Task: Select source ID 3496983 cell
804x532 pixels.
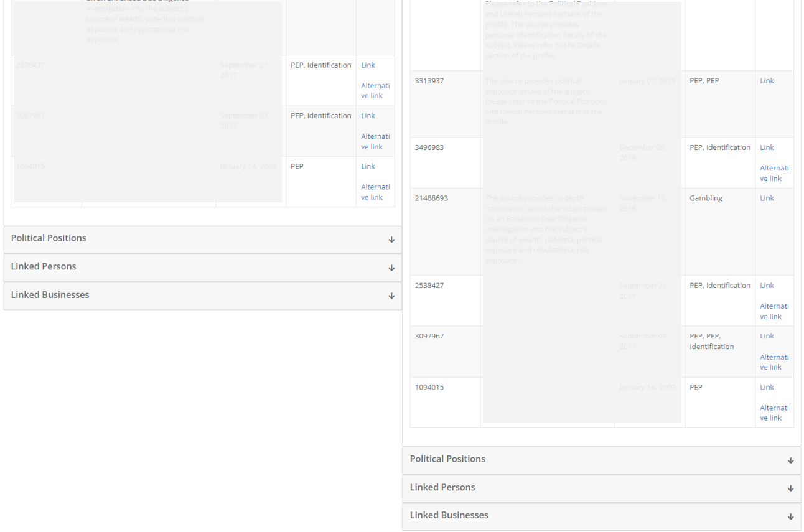Action: coord(445,162)
